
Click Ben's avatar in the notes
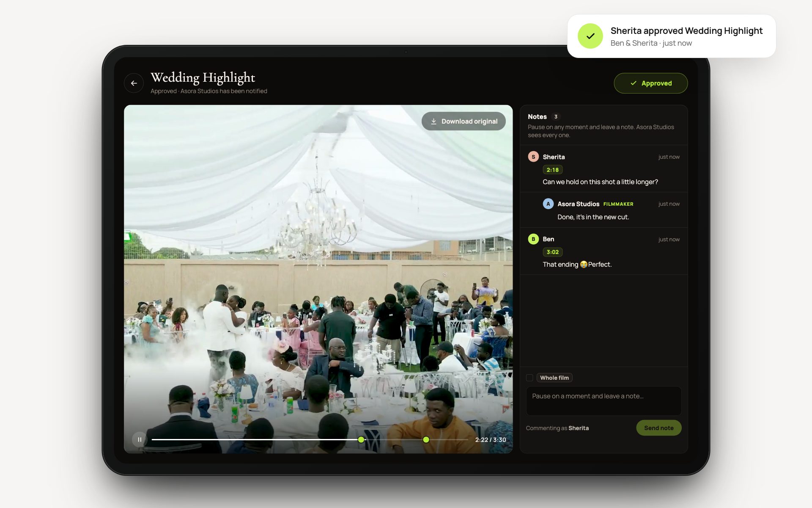(x=533, y=239)
